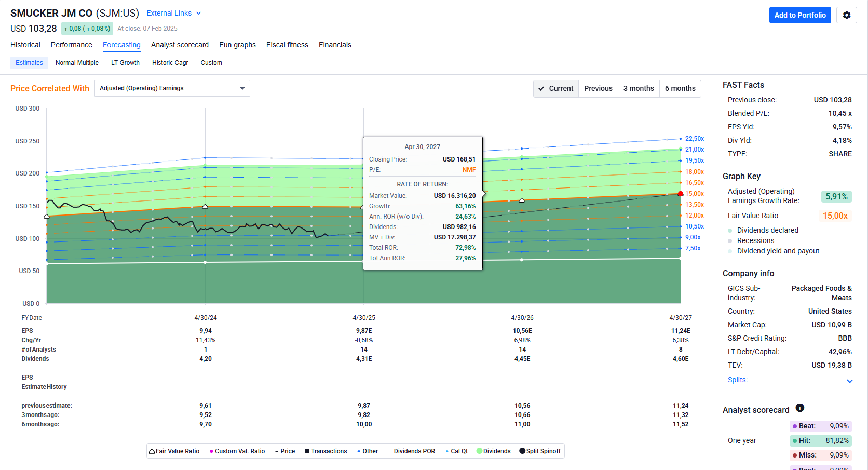Select the Normal Multiple sub-tab
The width and height of the screenshot is (868, 470).
pos(77,63)
